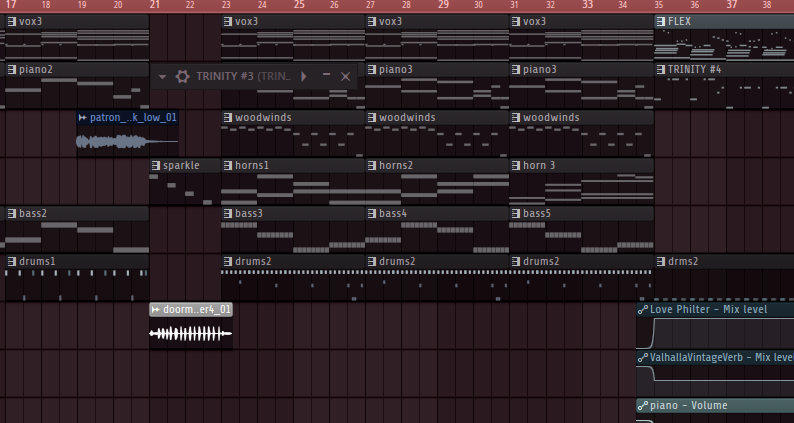Select the TRINITY #4 clip title
This screenshot has height=423, width=794.
694,70
